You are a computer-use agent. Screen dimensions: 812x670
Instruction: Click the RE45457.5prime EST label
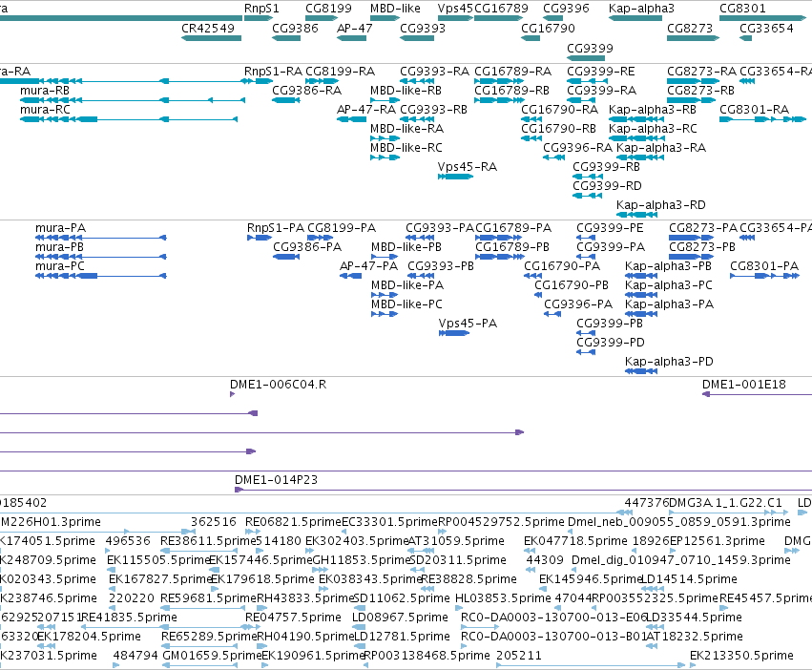[x=765, y=598]
